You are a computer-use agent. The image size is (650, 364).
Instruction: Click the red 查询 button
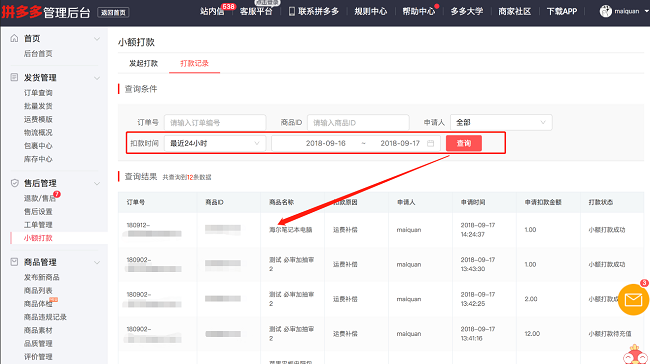464,143
